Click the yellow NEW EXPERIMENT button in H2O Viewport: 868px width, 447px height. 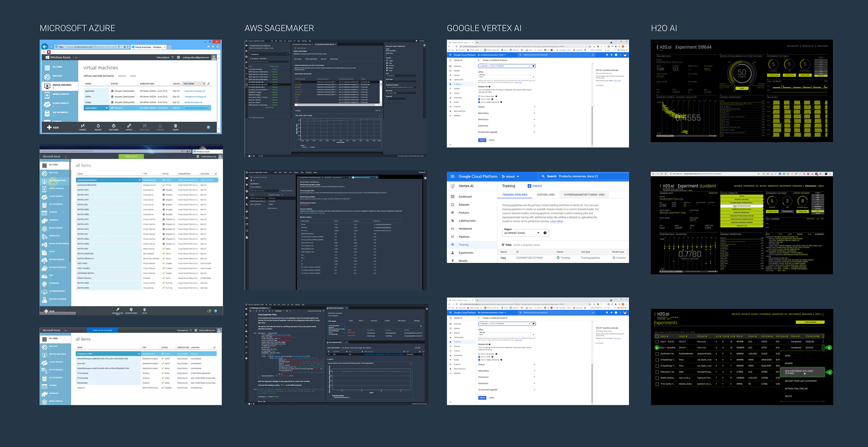click(810, 322)
